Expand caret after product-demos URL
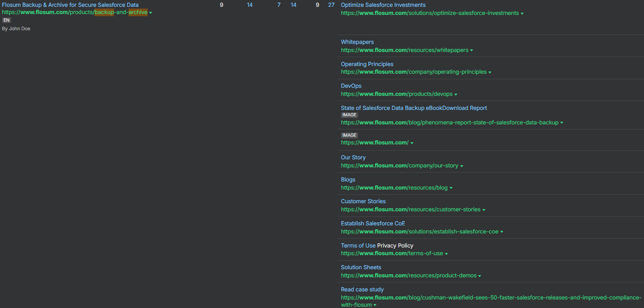 point(480,276)
